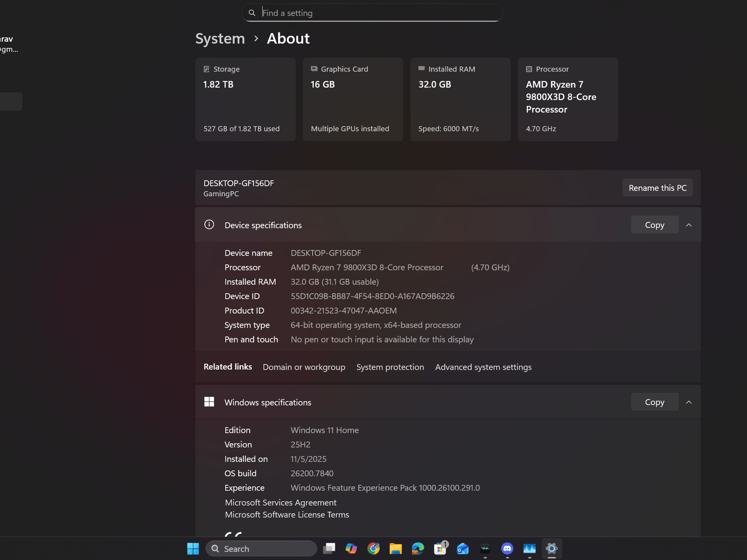Collapse the Windows specifications section
Image resolution: width=747 pixels, height=560 pixels.
pos(689,402)
